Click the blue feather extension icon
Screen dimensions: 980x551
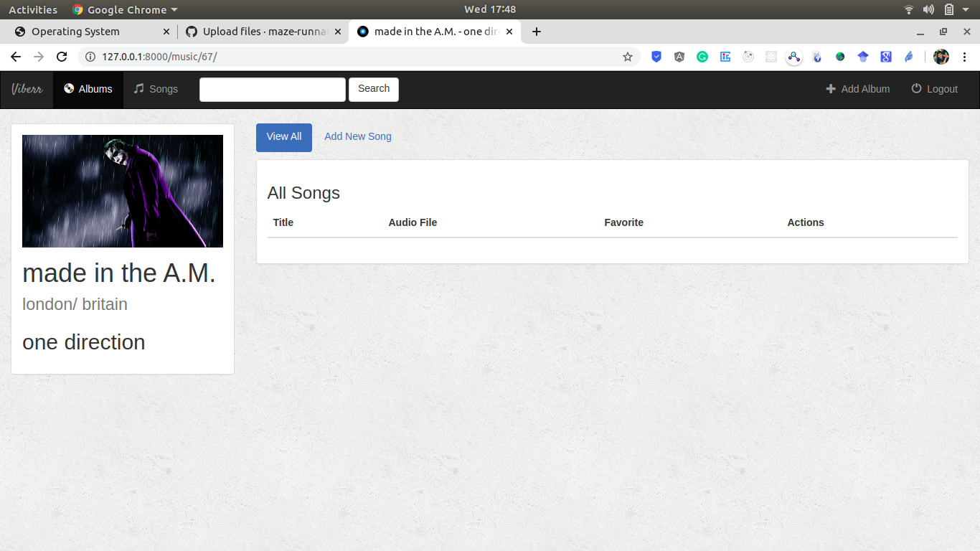909,57
